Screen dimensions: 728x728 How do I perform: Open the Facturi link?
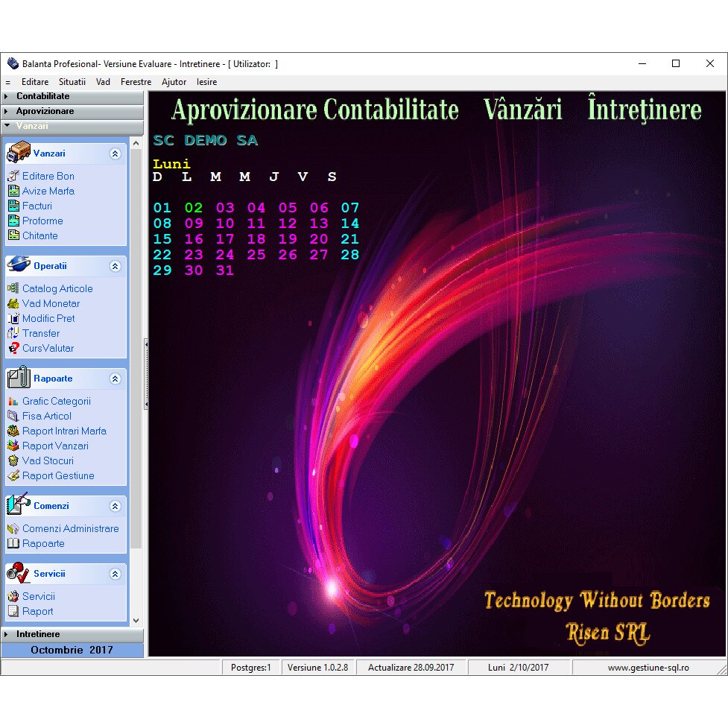37,206
